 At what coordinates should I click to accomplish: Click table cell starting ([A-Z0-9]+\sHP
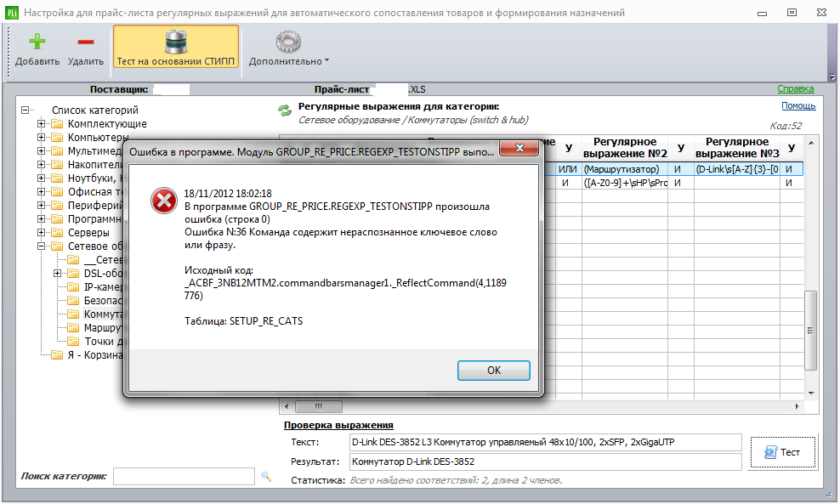tap(625, 183)
